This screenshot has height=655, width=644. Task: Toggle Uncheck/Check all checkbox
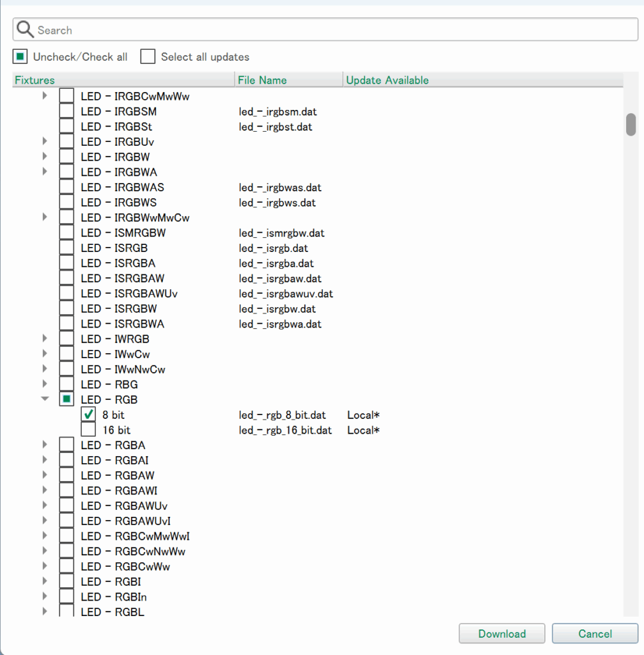[20, 56]
